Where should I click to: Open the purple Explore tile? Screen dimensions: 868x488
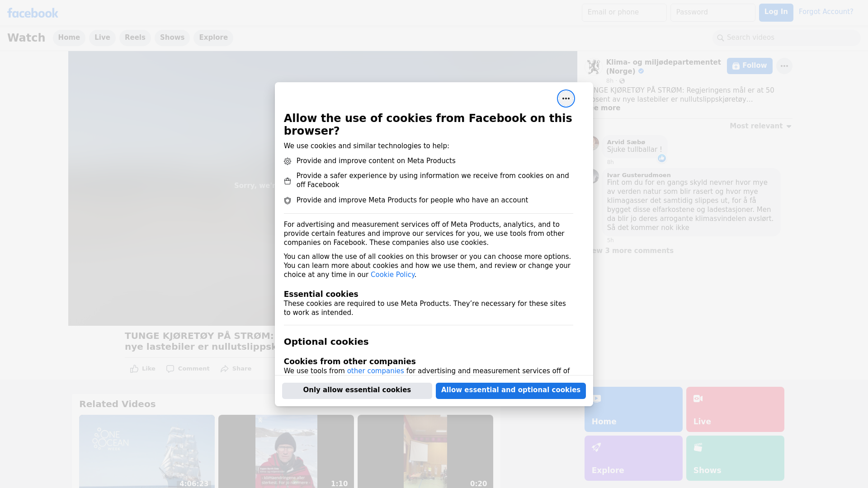633,458
